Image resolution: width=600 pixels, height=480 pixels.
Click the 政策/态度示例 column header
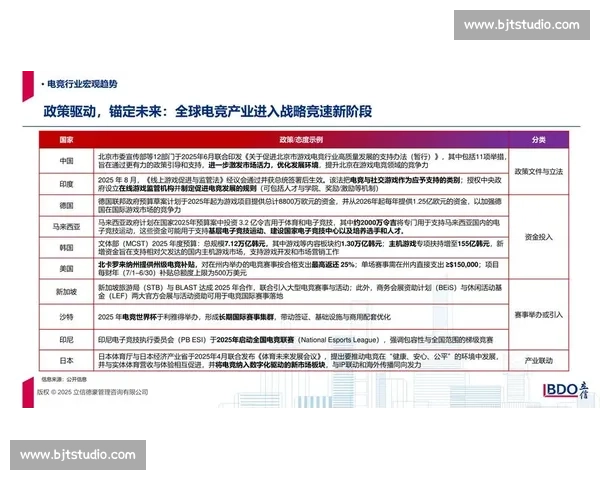click(x=301, y=140)
